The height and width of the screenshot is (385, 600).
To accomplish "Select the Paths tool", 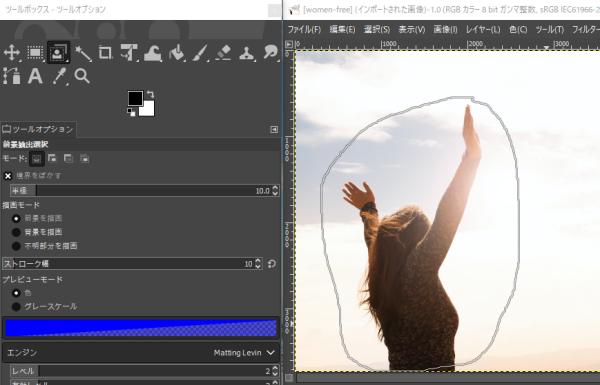I will pyautogui.click(x=11, y=76).
